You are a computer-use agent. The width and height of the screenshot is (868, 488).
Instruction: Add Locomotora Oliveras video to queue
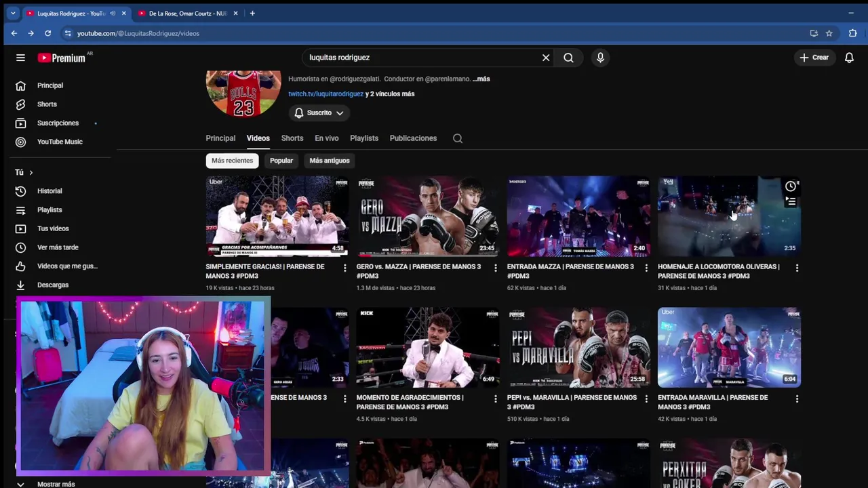791,201
